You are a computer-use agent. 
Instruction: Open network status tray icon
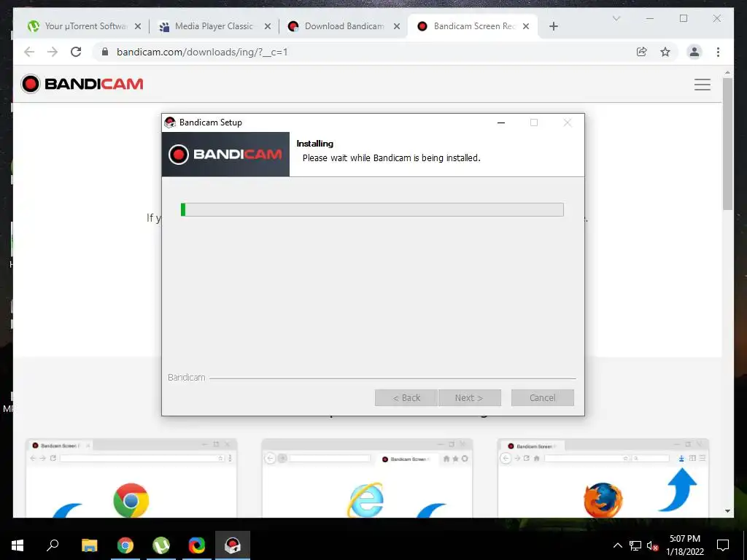(635, 545)
